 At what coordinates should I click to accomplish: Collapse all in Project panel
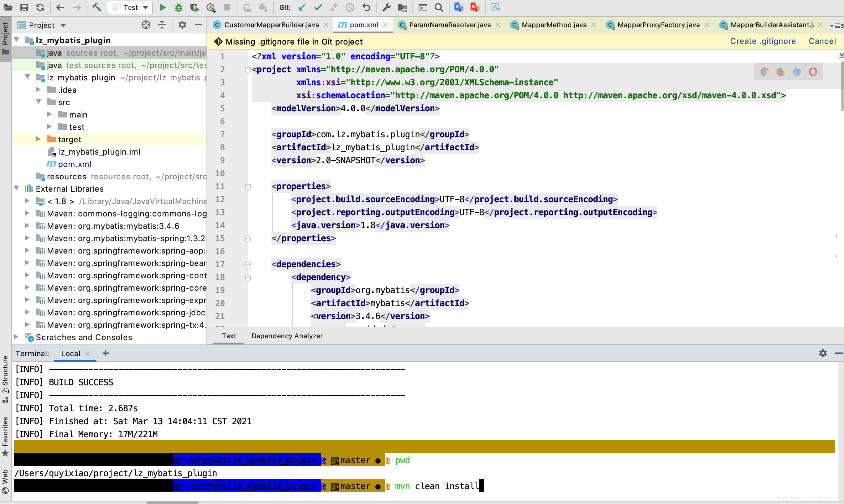pos(162,25)
